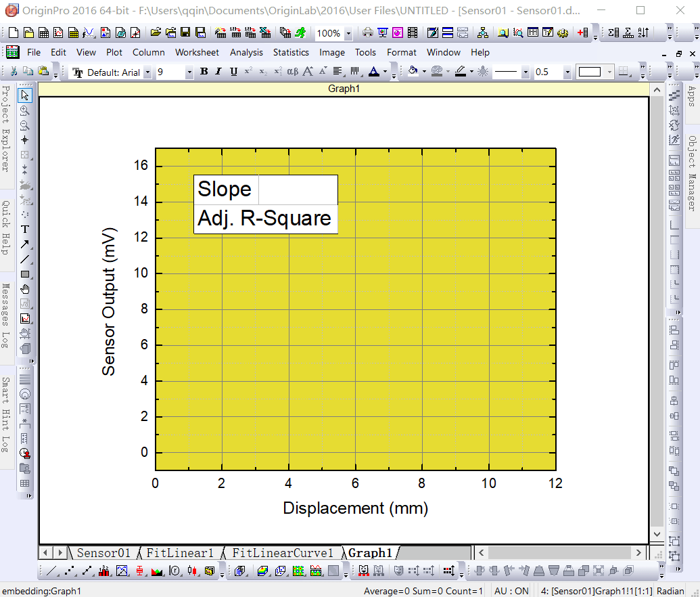Switch to the FitLinearCurve1 sheet tab
The image size is (700, 597).
pyautogui.click(x=283, y=553)
